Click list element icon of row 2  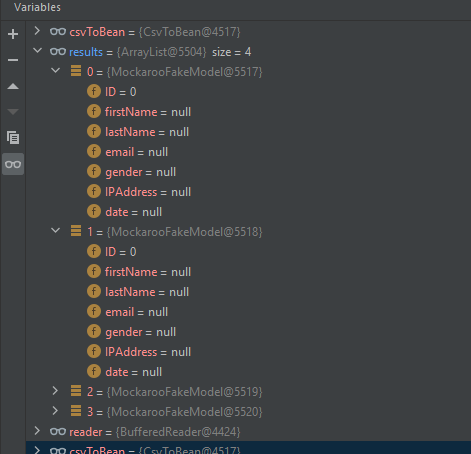(x=76, y=391)
